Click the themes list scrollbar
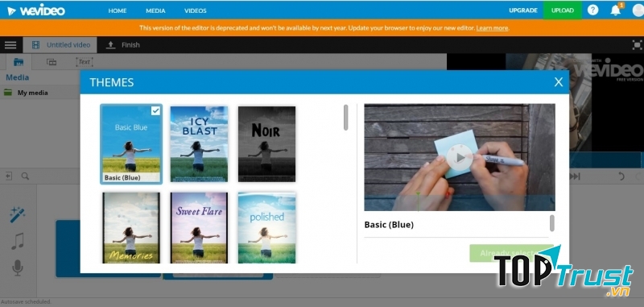644x307 pixels. pos(346,118)
